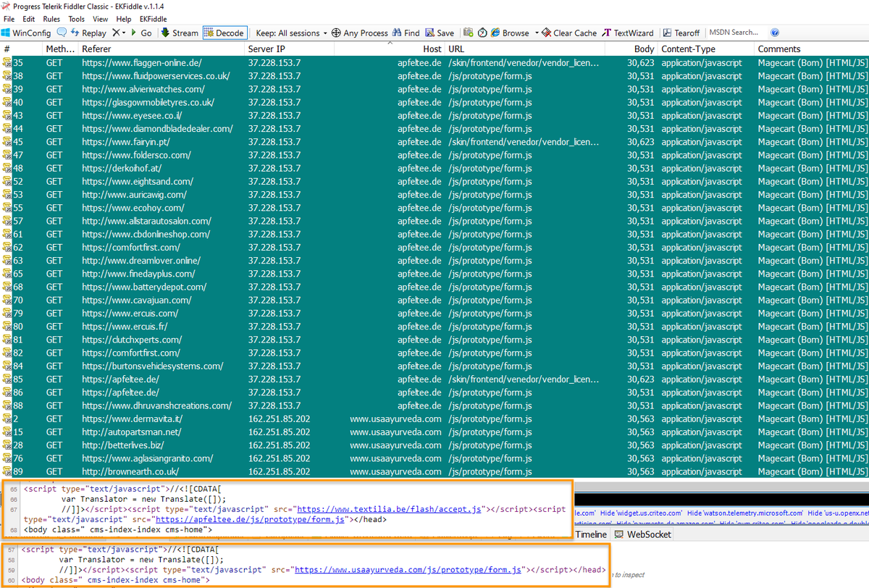Viewport: 869px width, 588px height.
Task: Open the Tools menu
Action: coord(77,19)
